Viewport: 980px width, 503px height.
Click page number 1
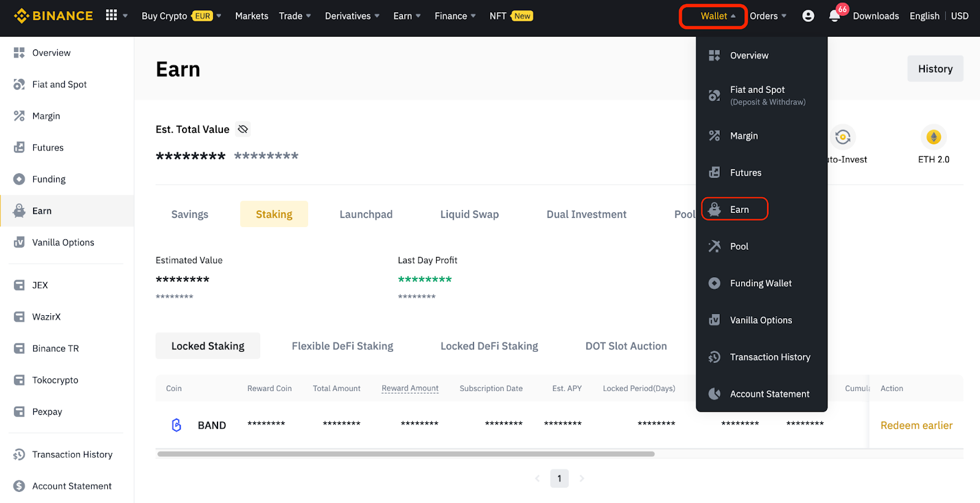559,479
